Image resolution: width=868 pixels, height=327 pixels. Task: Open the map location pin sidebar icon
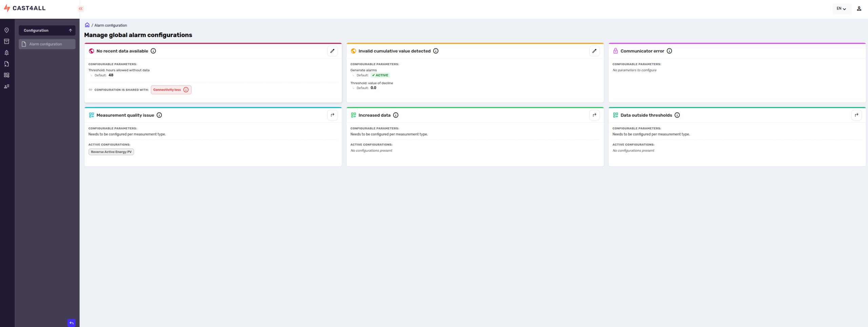click(x=6, y=30)
